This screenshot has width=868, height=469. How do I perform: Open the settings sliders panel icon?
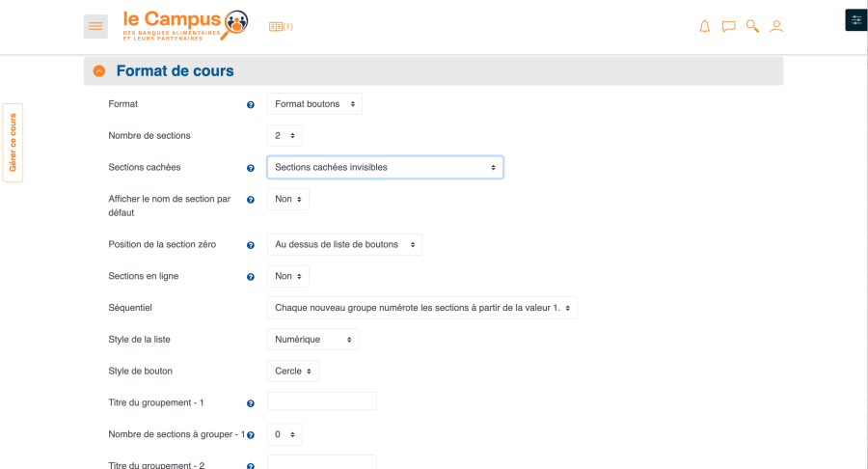(855, 19)
